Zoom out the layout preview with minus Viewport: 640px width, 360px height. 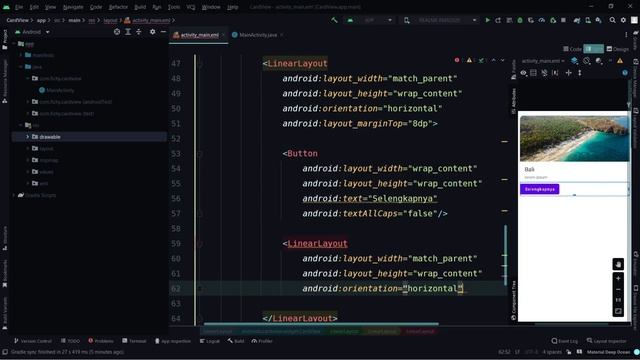tap(618, 289)
